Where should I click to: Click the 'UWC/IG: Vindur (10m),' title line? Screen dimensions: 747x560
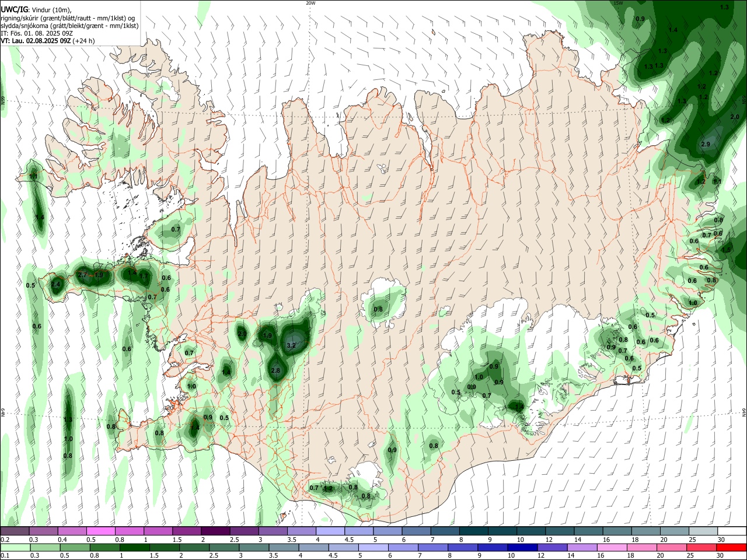(36, 10)
